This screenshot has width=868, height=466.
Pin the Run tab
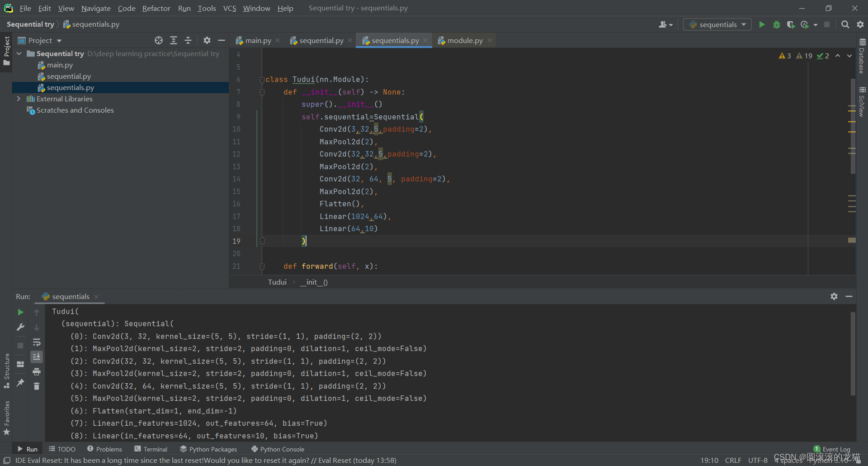[20, 383]
